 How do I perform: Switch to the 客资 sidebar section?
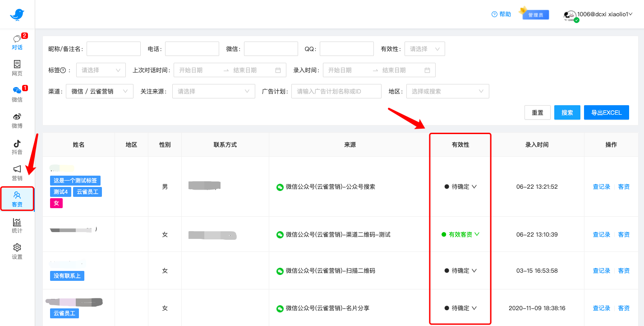pos(17,199)
